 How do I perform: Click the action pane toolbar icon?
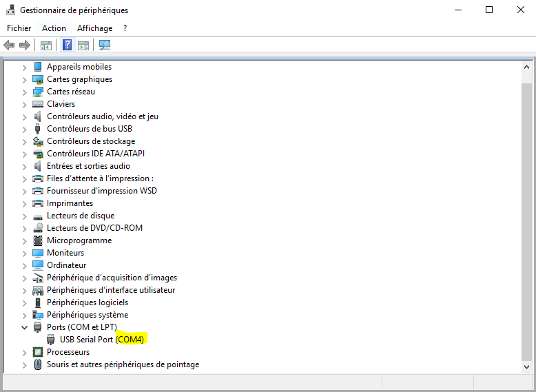(x=83, y=45)
